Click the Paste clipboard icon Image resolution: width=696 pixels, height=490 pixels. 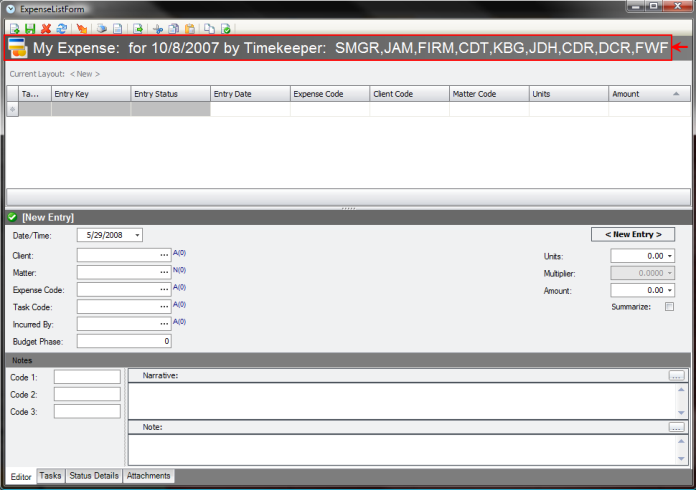point(190,29)
